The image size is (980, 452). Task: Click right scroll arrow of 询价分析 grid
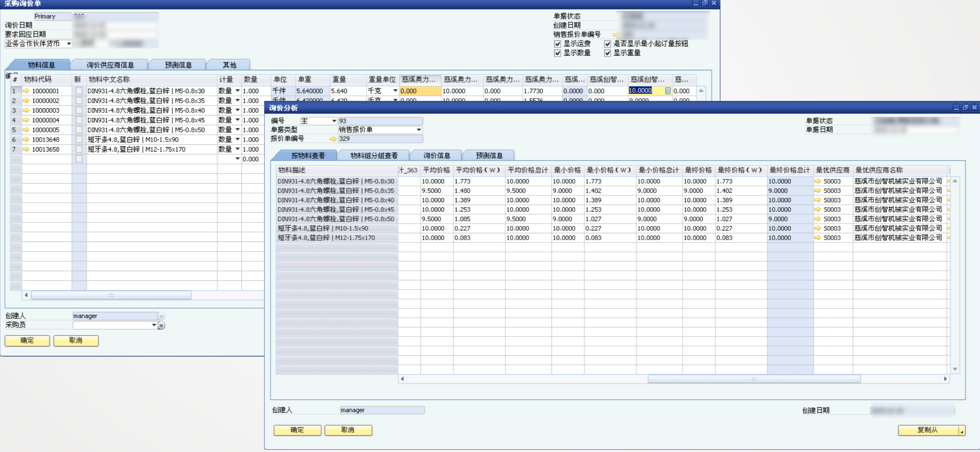[x=945, y=379]
